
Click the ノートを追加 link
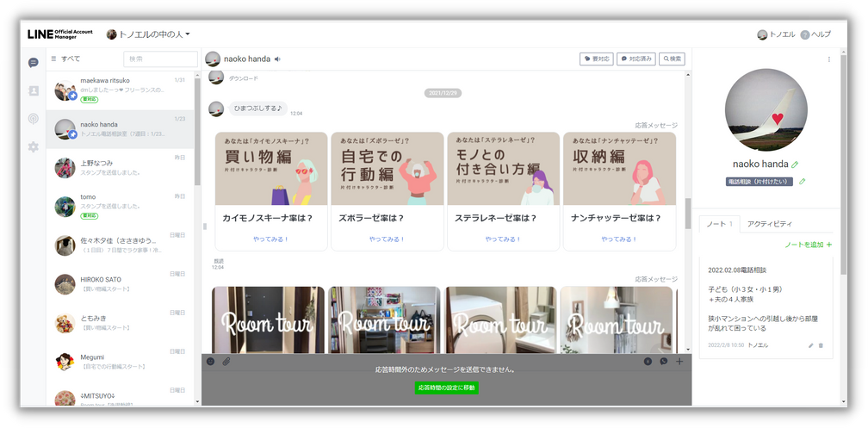point(808,245)
